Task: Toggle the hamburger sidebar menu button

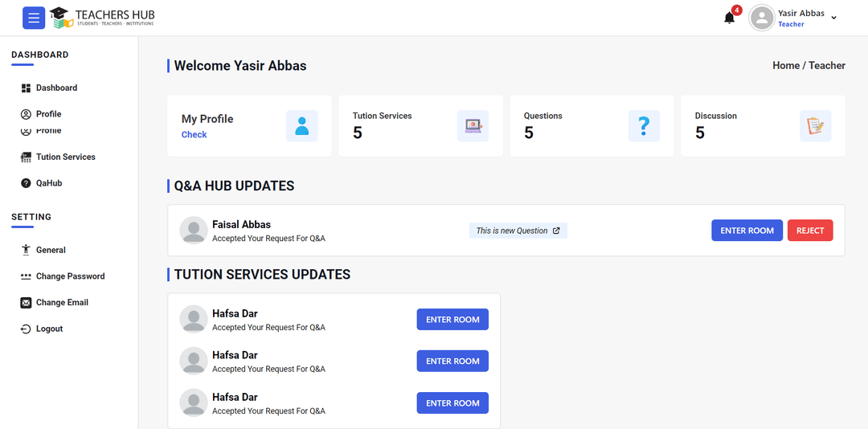Action: (x=34, y=18)
